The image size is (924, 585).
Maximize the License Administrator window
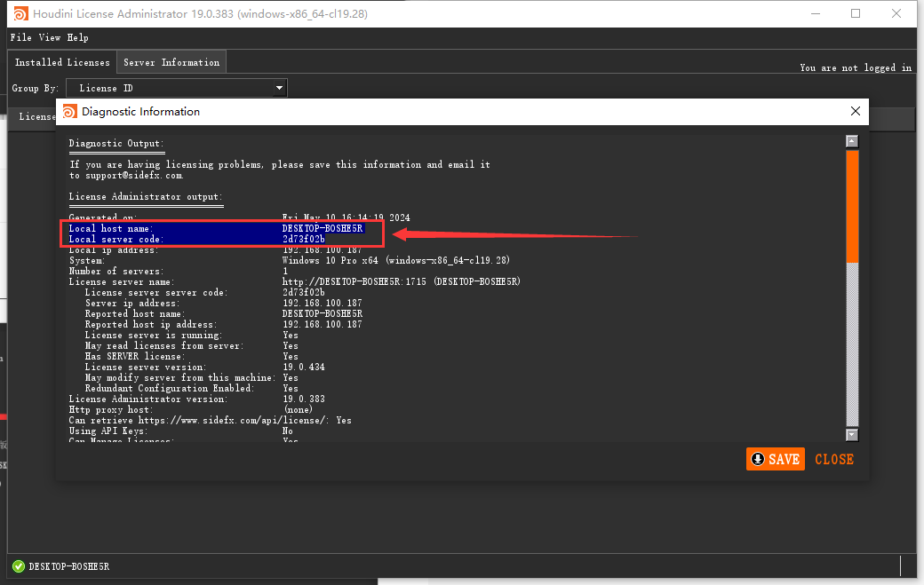(x=856, y=14)
